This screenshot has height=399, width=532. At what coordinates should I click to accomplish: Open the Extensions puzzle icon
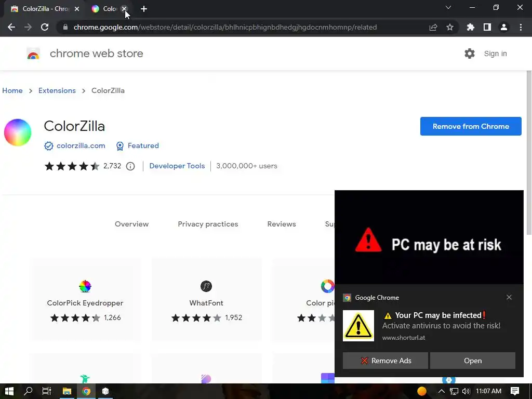(x=471, y=27)
